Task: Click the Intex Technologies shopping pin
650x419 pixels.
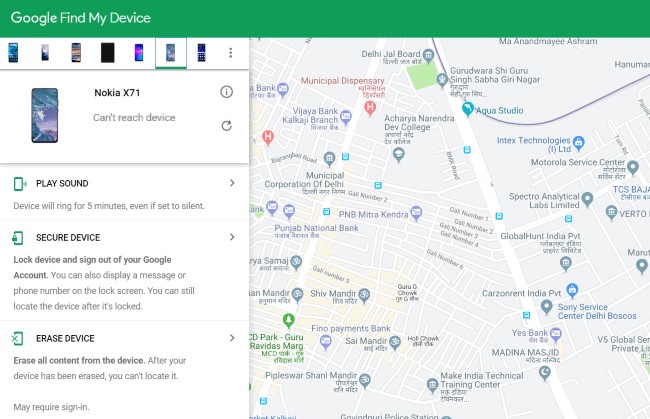Action: coord(579,143)
